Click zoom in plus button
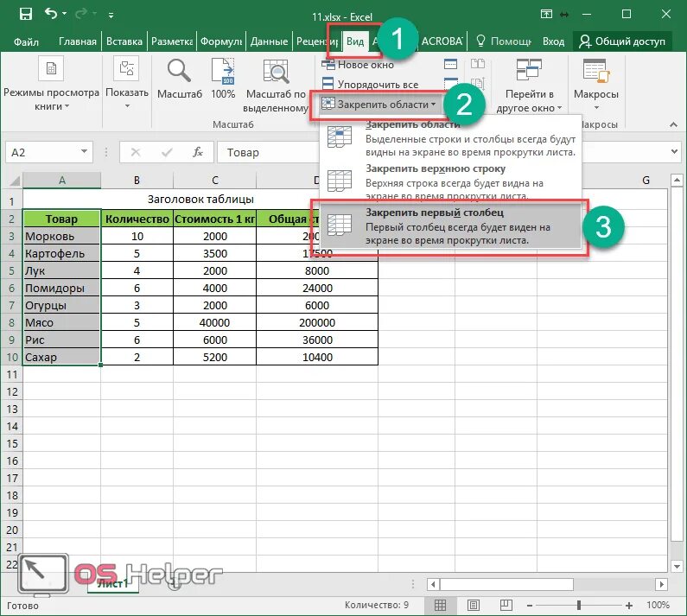Image resolution: width=687 pixels, height=616 pixels. [x=629, y=606]
